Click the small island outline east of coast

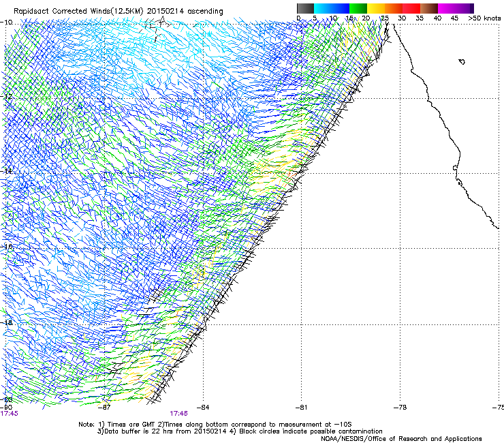pyautogui.click(x=462, y=61)
